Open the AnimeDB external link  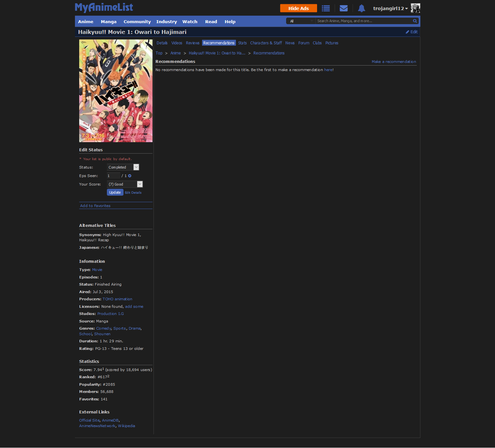pyautogui.click(x=110, y=420)
